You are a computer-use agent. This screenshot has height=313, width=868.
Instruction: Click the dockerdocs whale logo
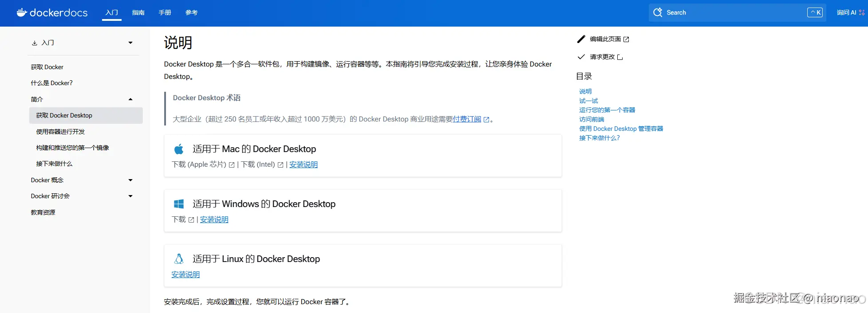tap(22, 12)
